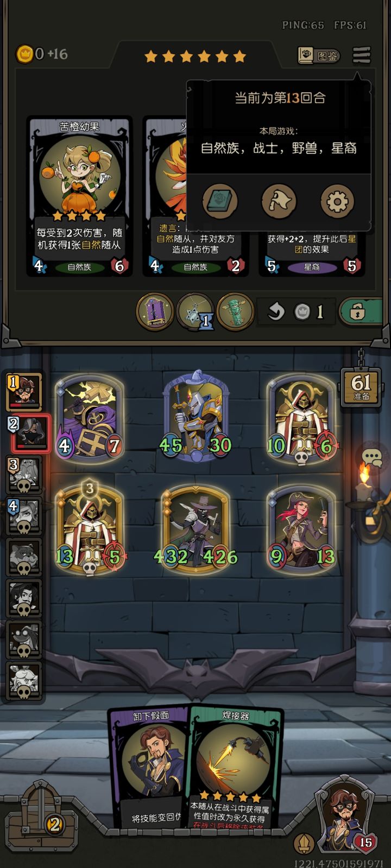
Task: Toggle the green shop lock button
Action: [x=362, y=312]
